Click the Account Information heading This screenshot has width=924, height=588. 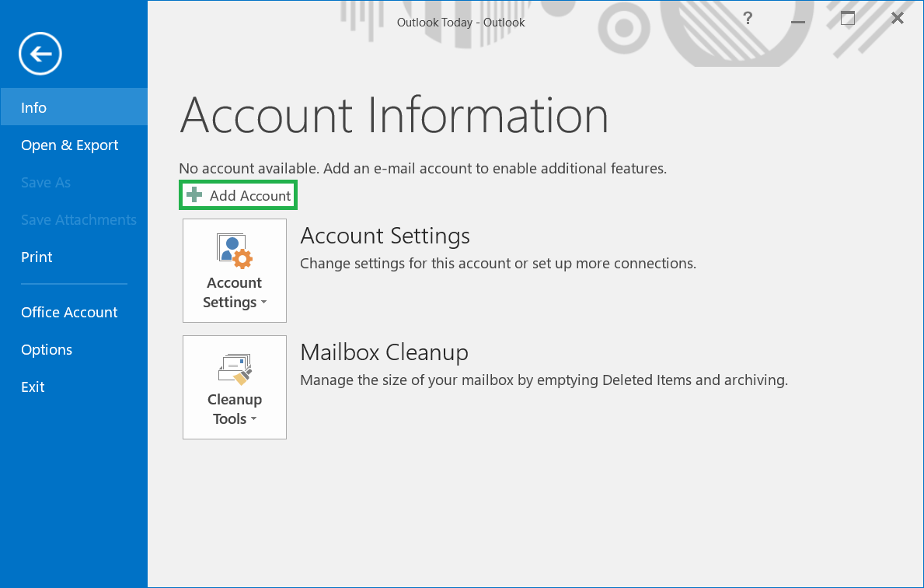[394, 116]
